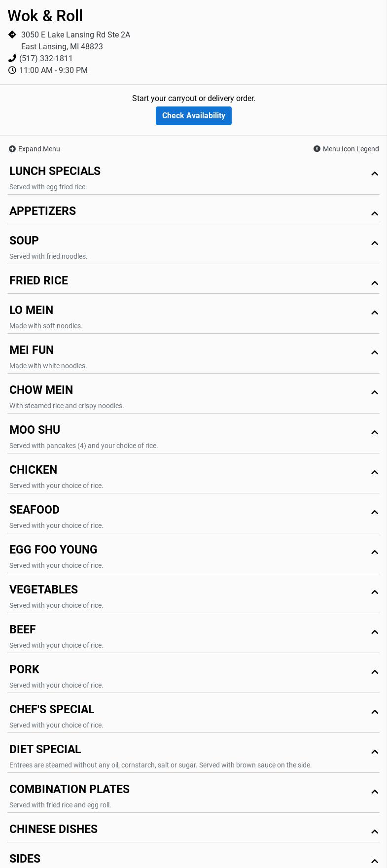Click the Mei Fun category heading
387x868 pixels.
(32, 350)
